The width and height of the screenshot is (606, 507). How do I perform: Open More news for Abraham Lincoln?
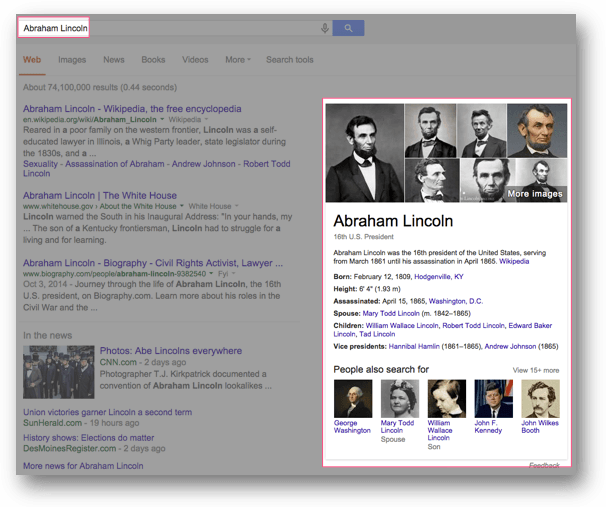pyautogui.click(x=83, y=466)
